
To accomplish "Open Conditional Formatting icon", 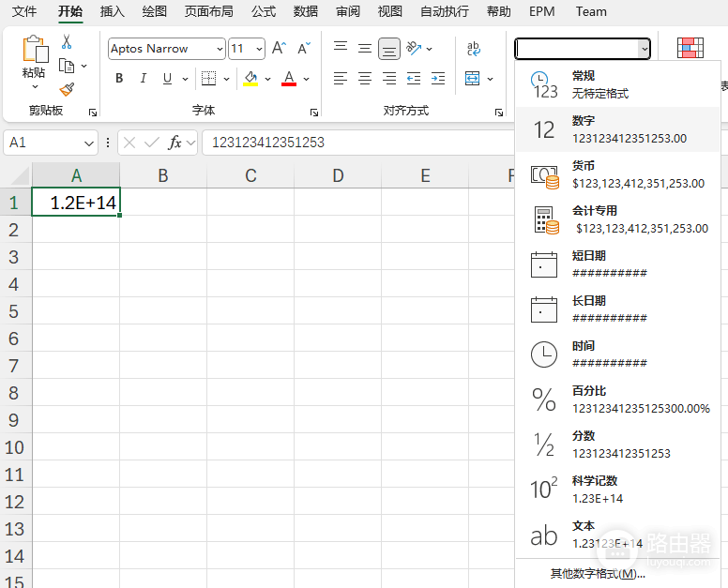I will point(690,48).
